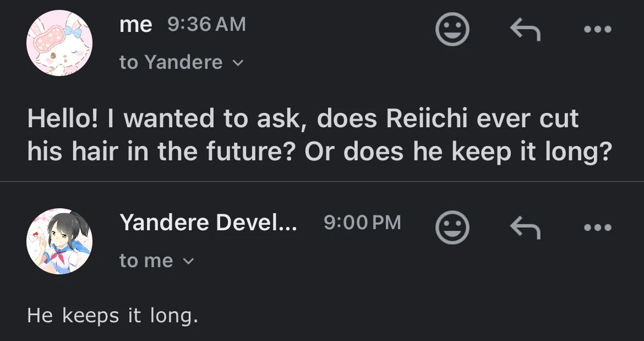Click the "me" sender name
This screenshot has width=644, height=341.
(135, 24)
